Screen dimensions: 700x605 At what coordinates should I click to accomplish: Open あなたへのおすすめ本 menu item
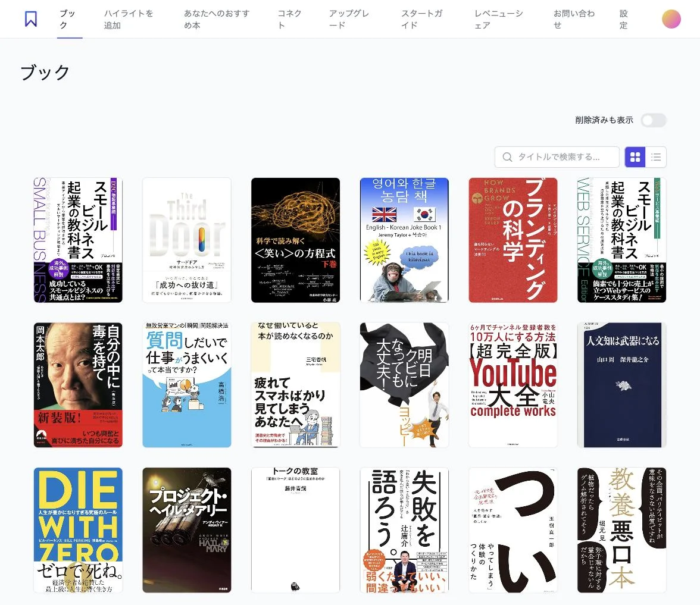(217, 19)
